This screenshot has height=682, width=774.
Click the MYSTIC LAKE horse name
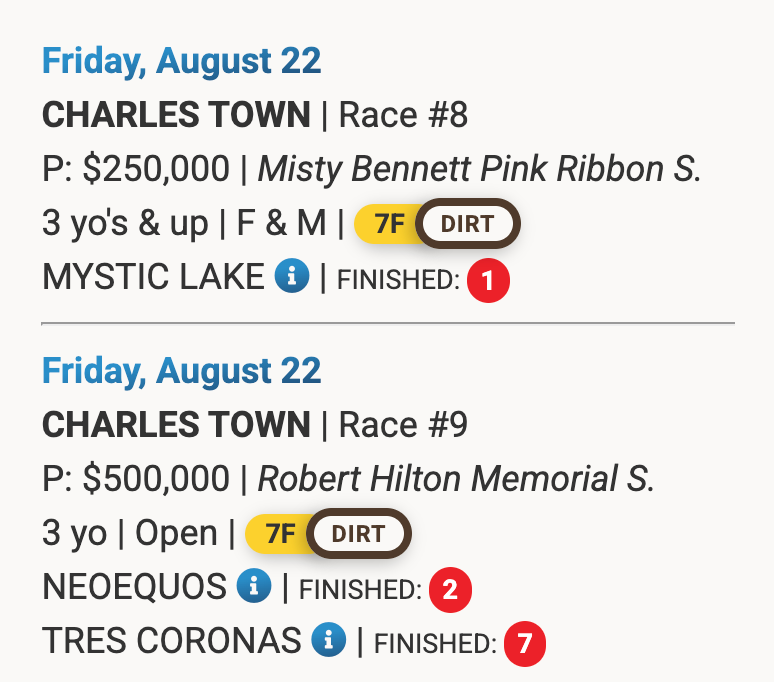[154, 277]
